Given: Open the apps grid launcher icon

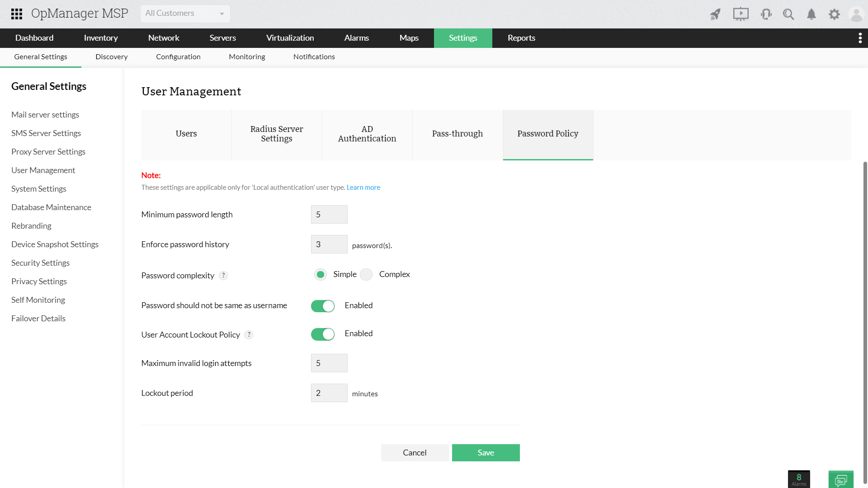Looking at the screenshot, I should click(x=17, y=14).
